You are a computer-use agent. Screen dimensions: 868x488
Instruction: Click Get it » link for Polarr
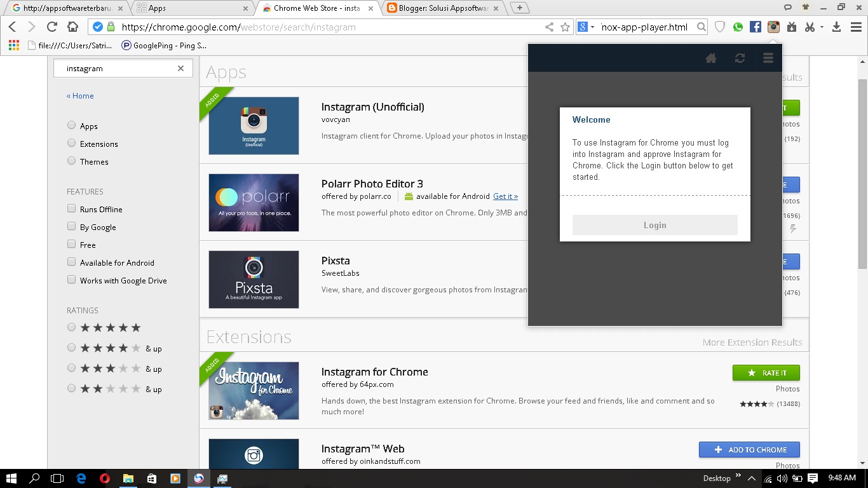505,196
